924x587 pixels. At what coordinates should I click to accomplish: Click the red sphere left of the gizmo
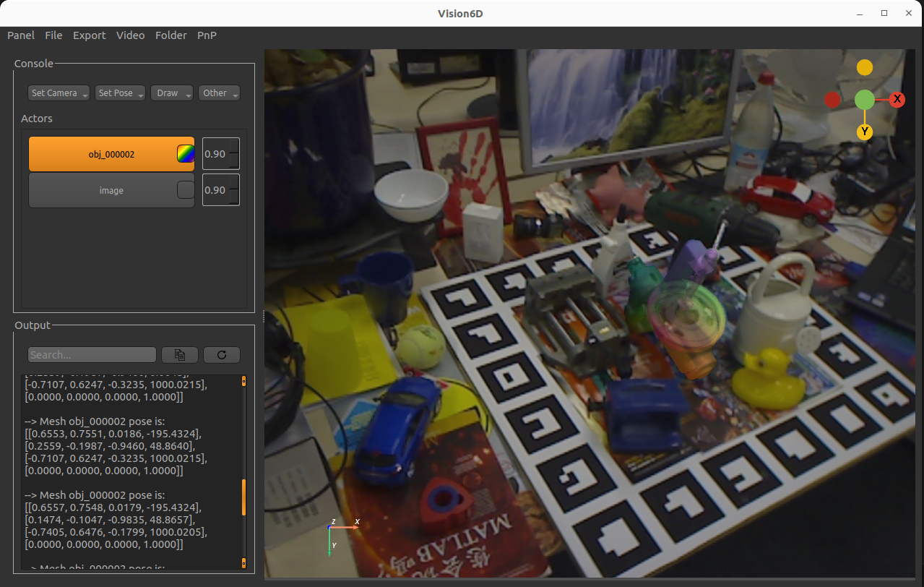coord(832,99)
